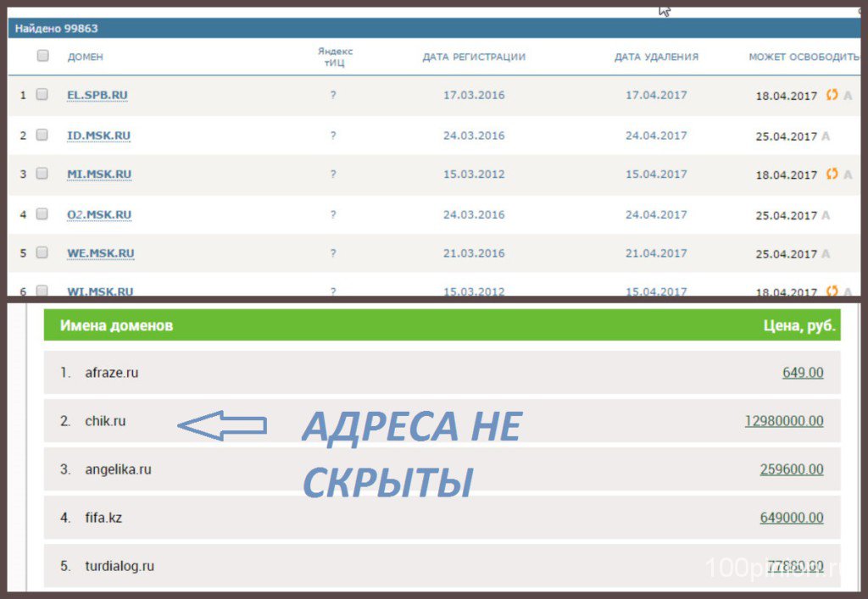Click the gray A icon in the EL.SPB.RU row
This screenshot has height=599, width=868.
click(x=847, y=96)
